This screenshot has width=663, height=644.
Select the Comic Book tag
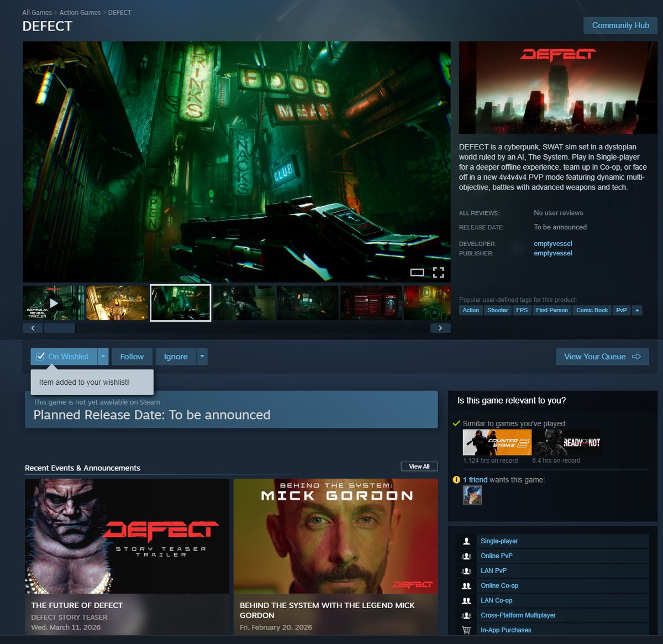click(x=592, y=310)
